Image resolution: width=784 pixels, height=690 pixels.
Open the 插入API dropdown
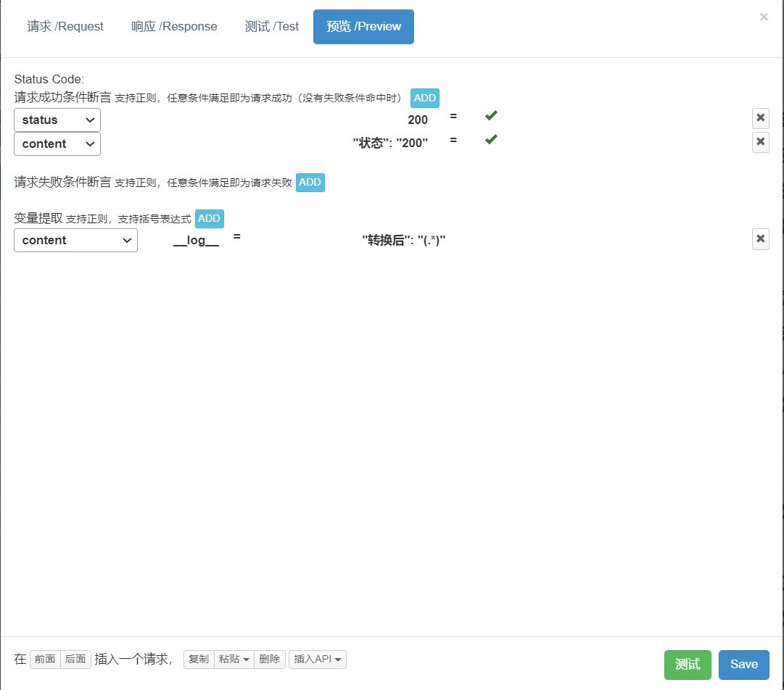317,660
